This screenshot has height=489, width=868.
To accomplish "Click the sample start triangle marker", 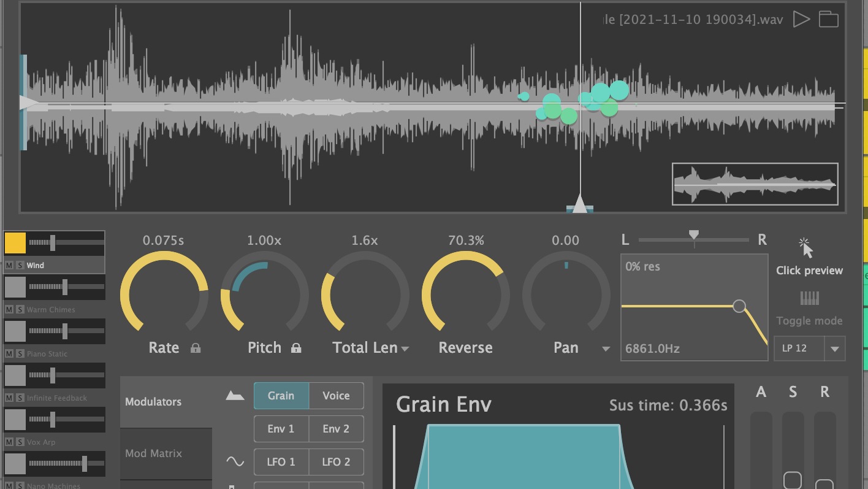I will pyautogui.click(x=28, y=102).
